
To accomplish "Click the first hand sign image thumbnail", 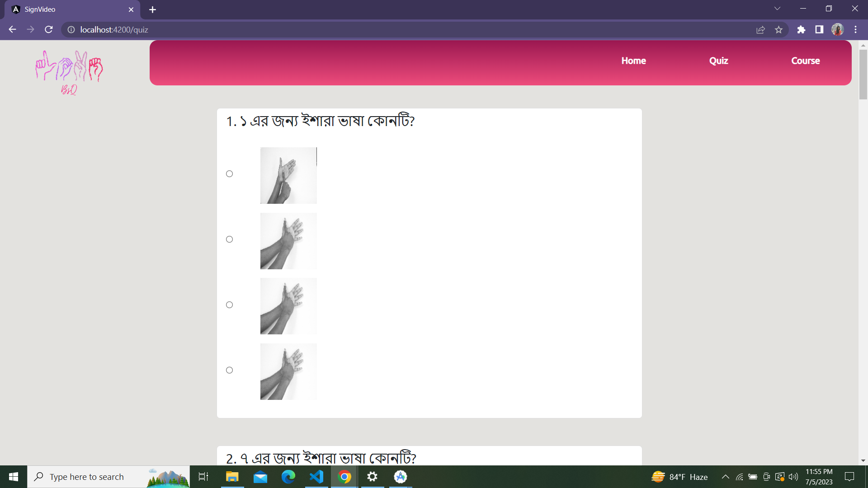I will point(288,175).
